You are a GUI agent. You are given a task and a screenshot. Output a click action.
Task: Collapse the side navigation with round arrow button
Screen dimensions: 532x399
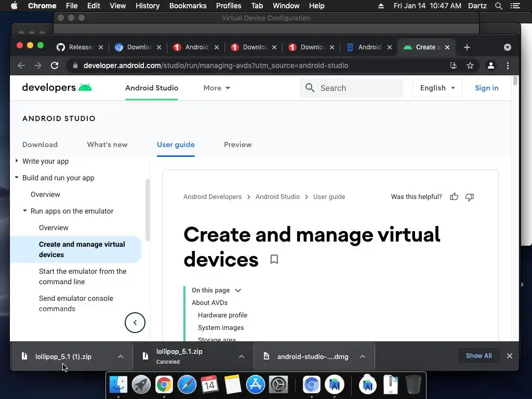coord(135,323)
